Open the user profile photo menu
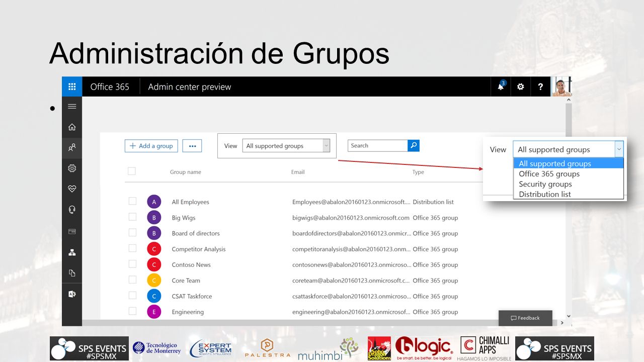 pos(561,86)
